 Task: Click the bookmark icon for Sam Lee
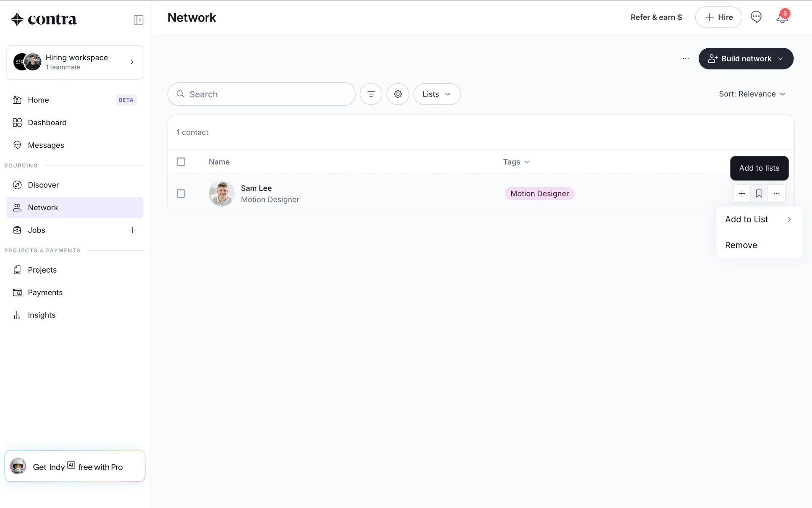click(759, 193)
